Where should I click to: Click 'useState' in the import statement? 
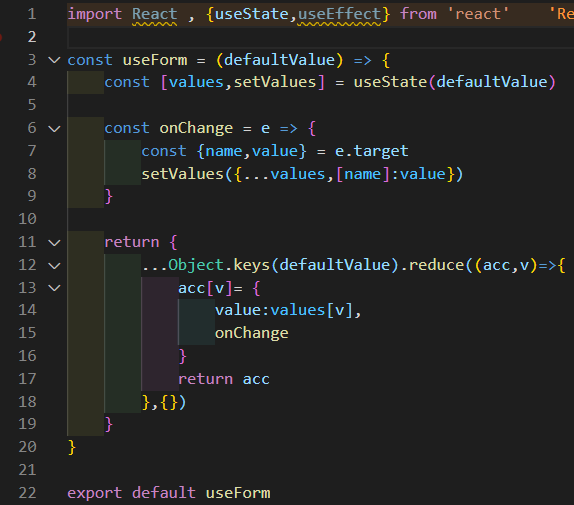point(251,14)
